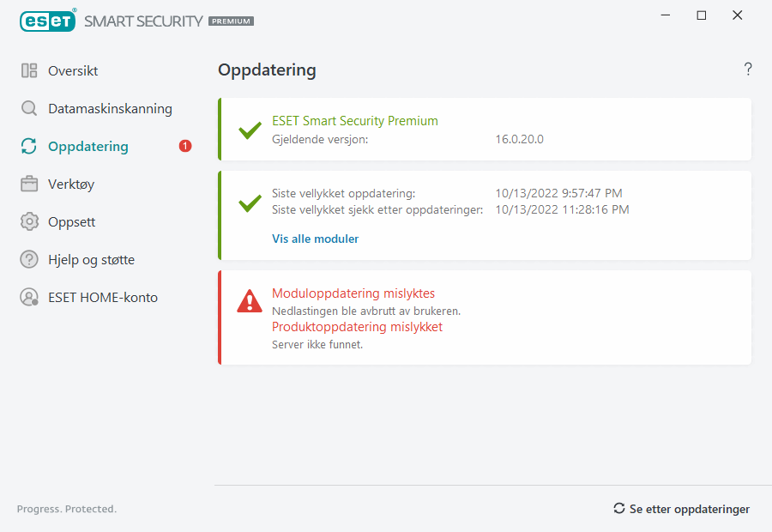Click the help question mark at top right
The width and height of the screenshot is (772, 532).
click(x=748, y=70)
